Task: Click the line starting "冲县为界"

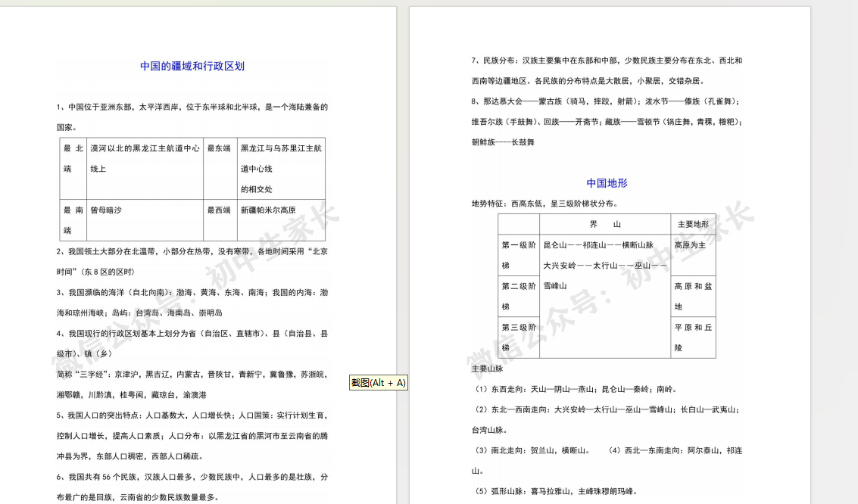Action: tap(130, 456)
